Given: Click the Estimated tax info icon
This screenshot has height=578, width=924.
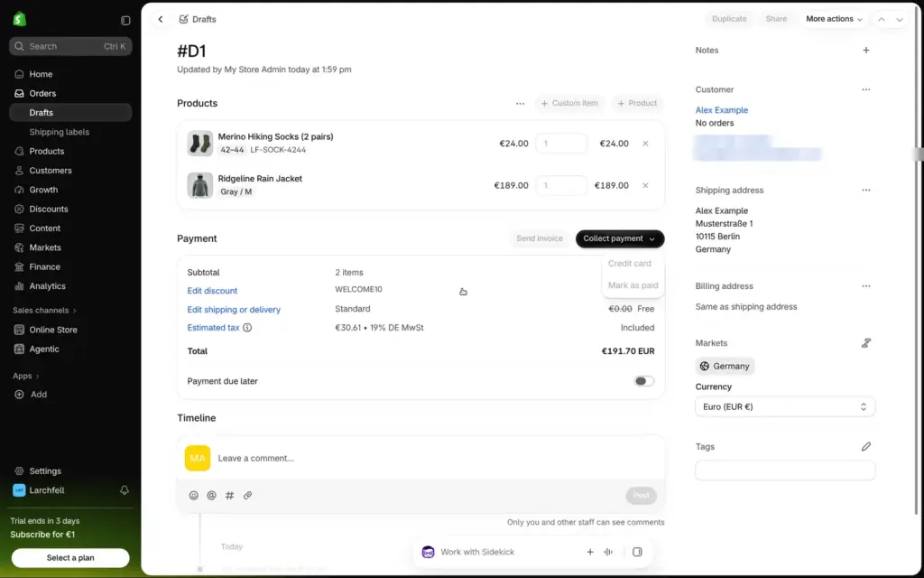Looking at the screenshot, I should pyautogui.click(x=247, y=327).
